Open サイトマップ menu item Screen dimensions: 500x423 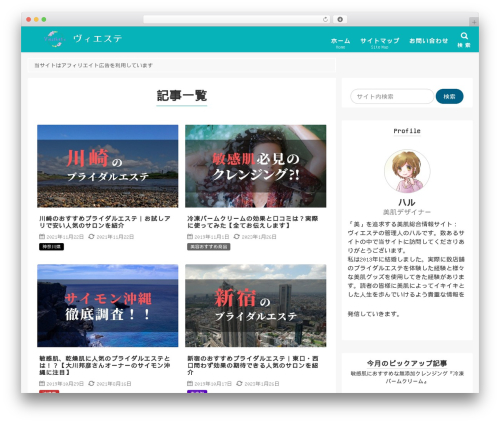[380, 42]
